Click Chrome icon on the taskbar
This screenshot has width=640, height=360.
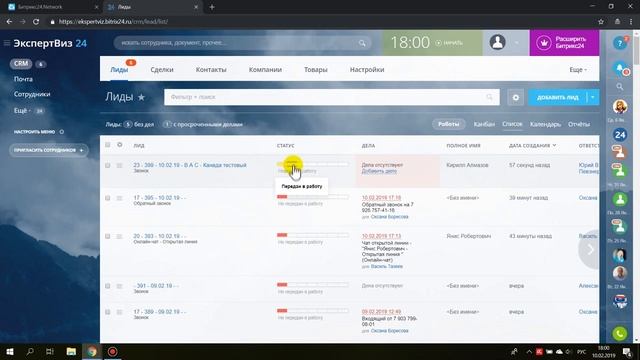pos(92,351)
